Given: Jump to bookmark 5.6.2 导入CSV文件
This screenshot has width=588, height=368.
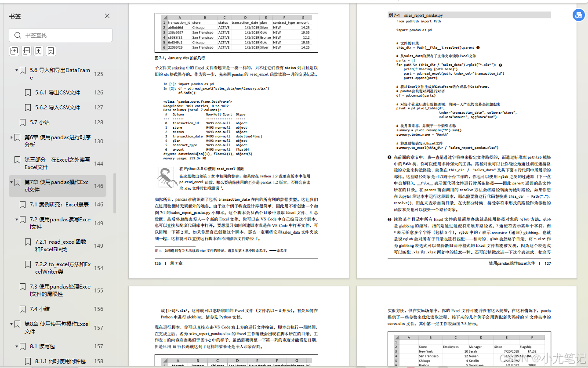Looking at the screenshot, I should tap(58, 108).
